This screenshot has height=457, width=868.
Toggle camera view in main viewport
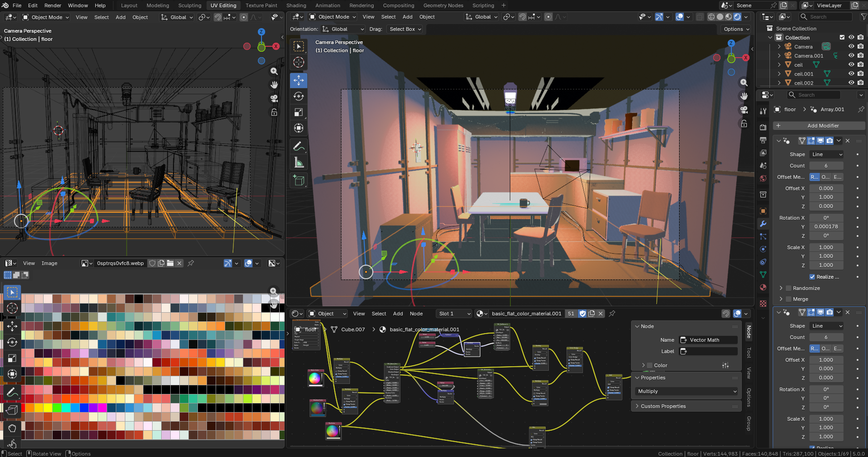pyautogui.click(x=744, y=110)
